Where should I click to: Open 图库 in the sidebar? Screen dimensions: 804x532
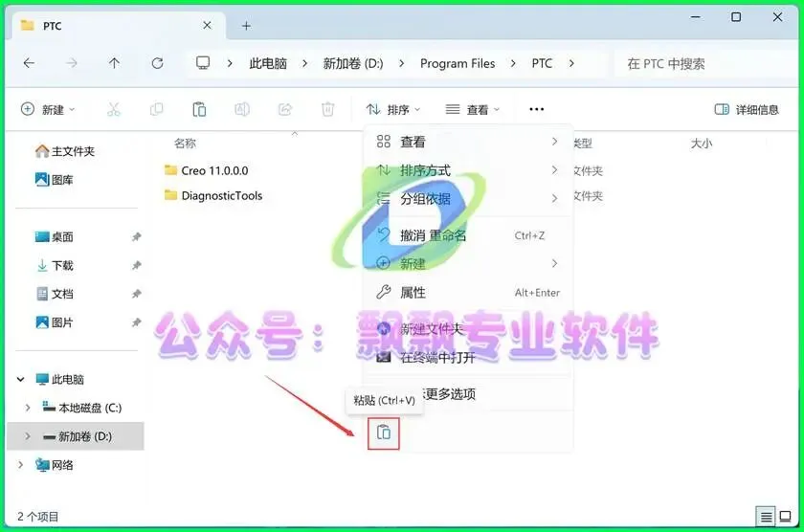point(55,180)
